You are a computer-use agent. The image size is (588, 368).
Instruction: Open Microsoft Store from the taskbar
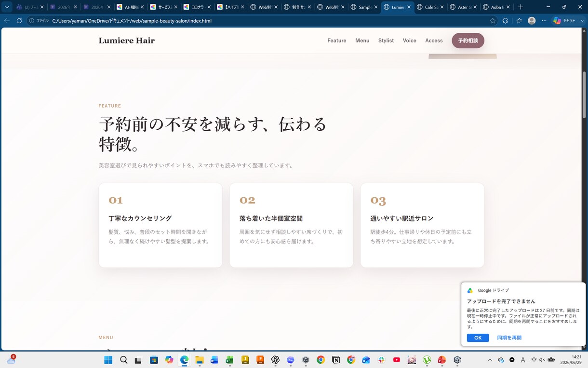tap(154, 360)
